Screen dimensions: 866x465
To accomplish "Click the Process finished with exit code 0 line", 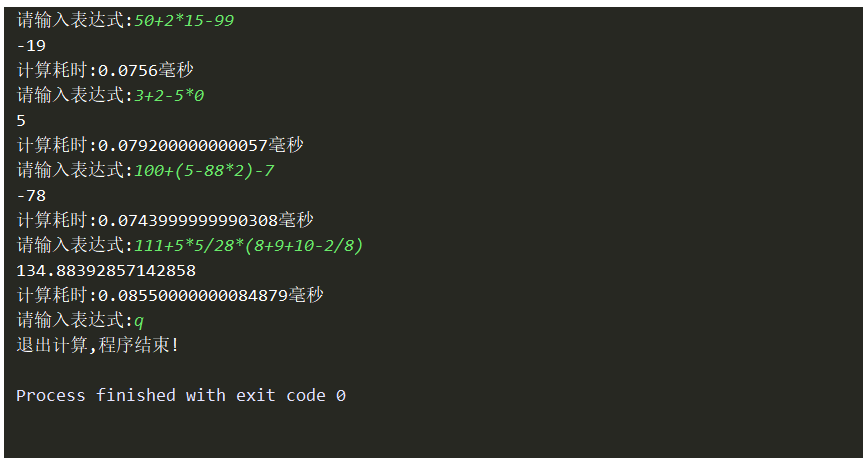I will click(x=181, y=395).
